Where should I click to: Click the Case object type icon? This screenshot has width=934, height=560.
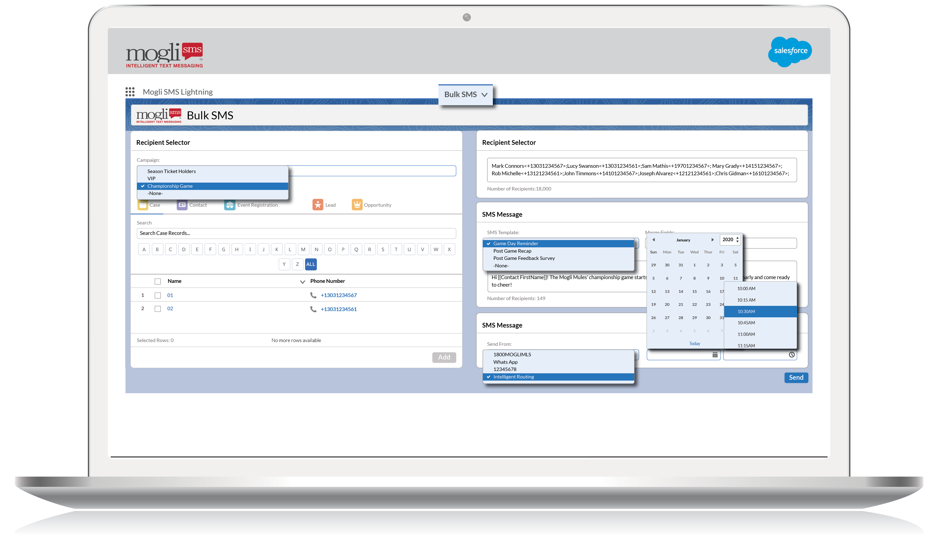tap(142, 205)
